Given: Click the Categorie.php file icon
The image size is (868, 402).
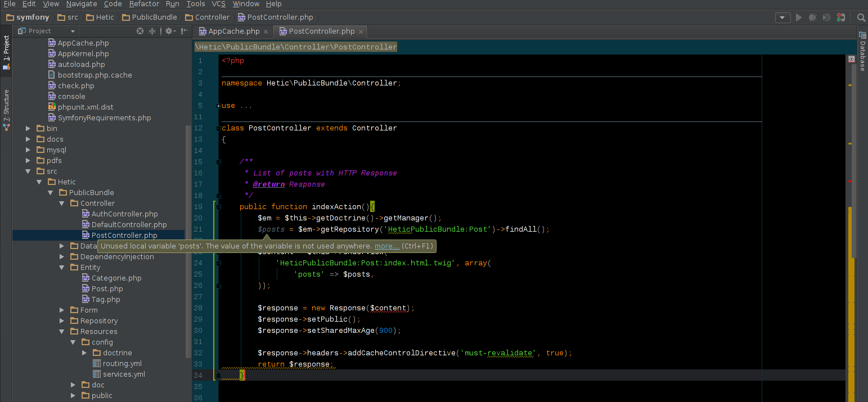Looking at the screenshot, I should pyautogui.click(x=86, y=278).
